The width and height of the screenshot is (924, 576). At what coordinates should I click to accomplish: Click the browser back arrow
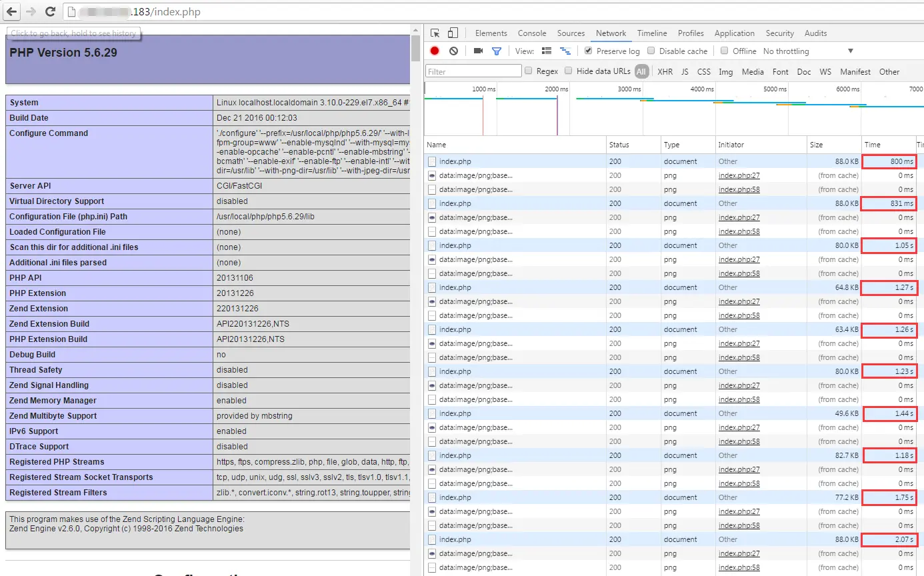[x=11, y=11]
